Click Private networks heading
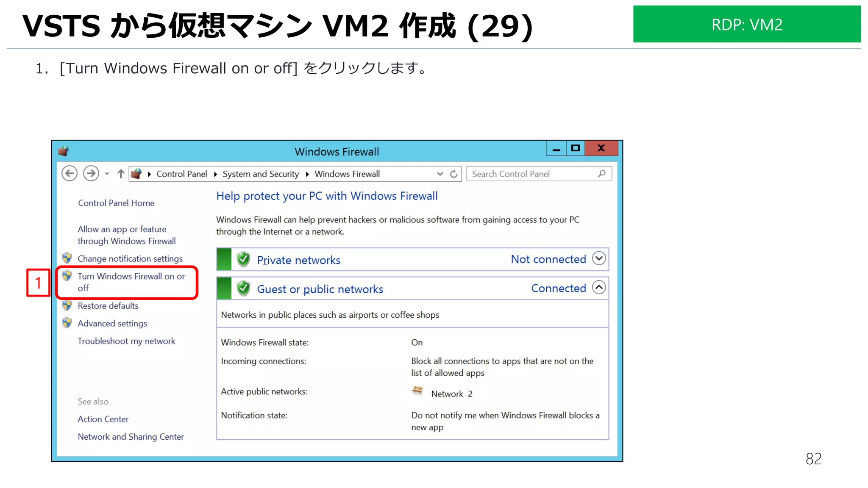 (x=298, y=260)
